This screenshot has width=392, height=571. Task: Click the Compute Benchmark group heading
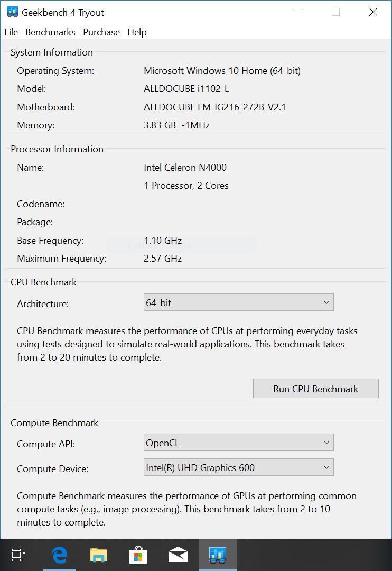pos(54,423)
